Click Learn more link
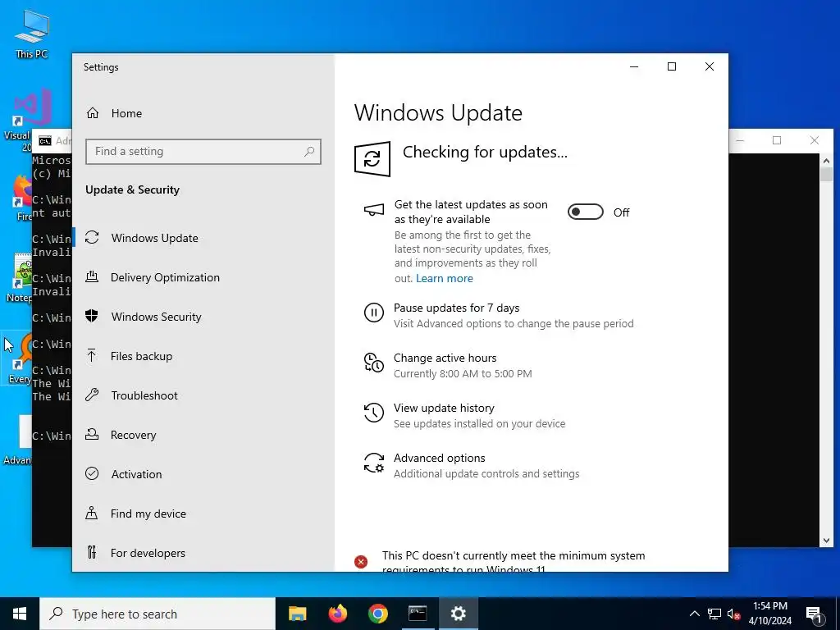 444,279
